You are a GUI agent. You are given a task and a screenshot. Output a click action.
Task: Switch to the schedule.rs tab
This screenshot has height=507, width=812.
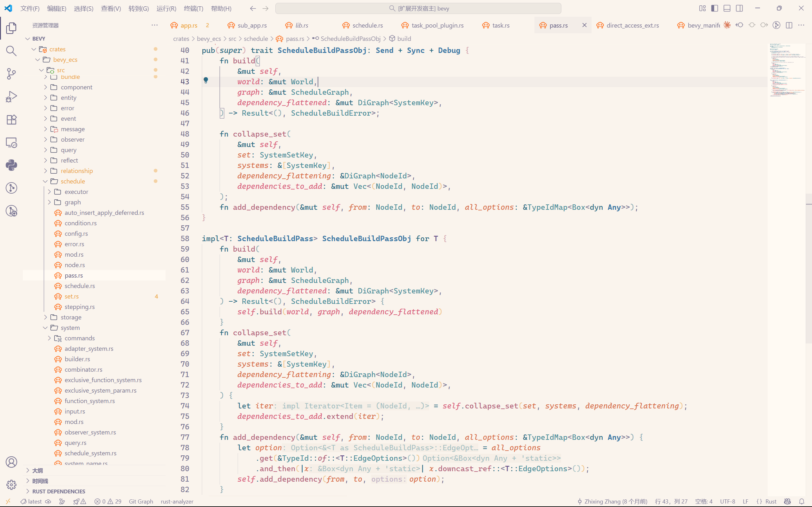(x=367, y=25)
